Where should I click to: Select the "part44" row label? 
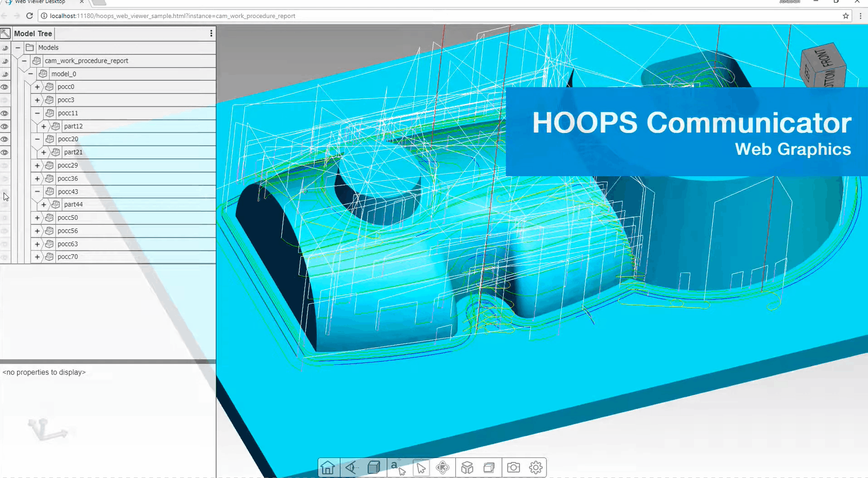point(73,204)
